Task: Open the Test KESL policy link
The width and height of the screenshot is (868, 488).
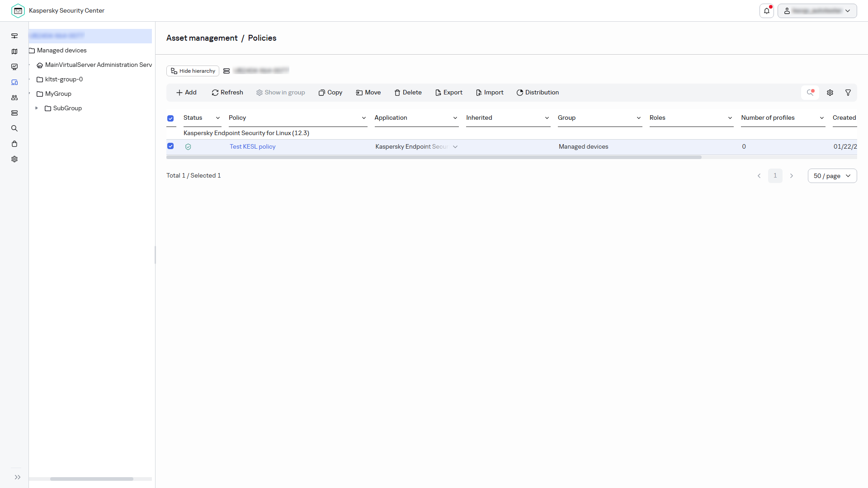Action: [x=252, y=147]
